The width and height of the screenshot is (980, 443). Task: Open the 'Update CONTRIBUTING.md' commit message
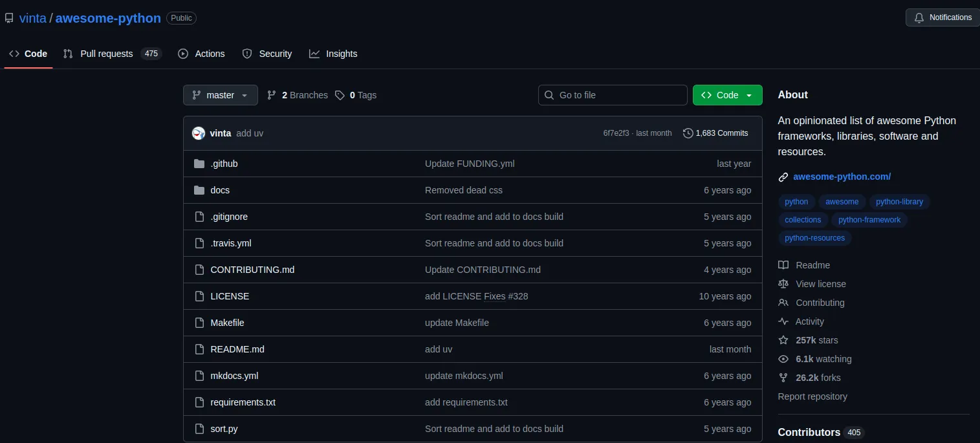click(483, 270)
